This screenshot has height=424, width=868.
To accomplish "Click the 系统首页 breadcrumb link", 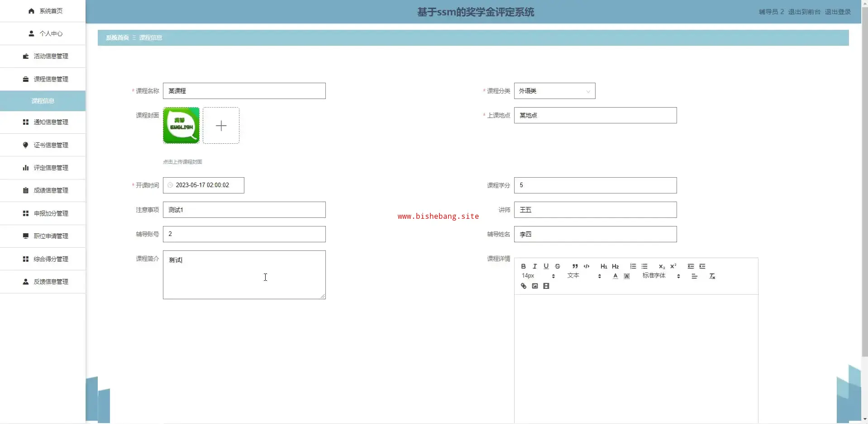I will [117, 38].
